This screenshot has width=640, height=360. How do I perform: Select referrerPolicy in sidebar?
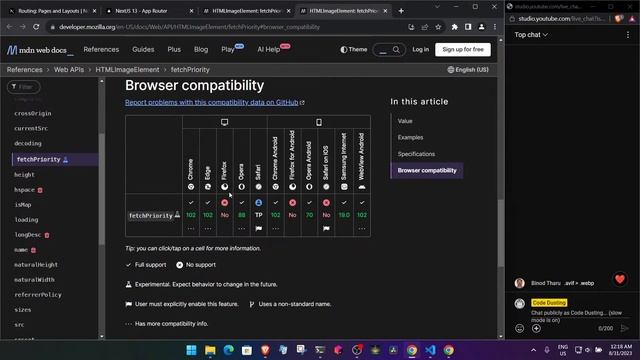click(38, 295)
